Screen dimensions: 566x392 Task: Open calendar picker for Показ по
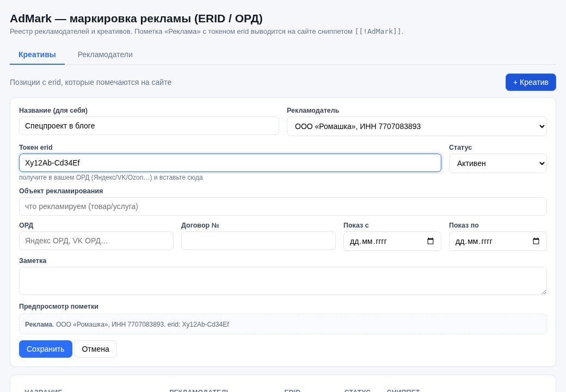click(x=536, y=241)
